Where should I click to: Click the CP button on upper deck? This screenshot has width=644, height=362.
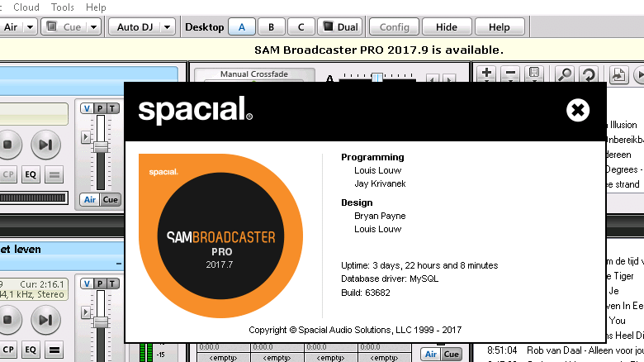coord(7,174)
